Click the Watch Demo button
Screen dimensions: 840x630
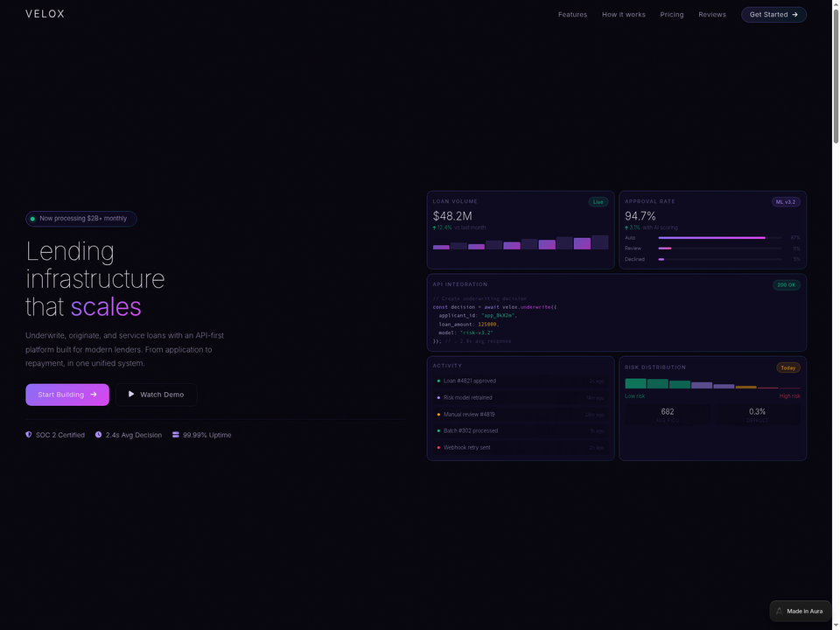coord(156,395)
